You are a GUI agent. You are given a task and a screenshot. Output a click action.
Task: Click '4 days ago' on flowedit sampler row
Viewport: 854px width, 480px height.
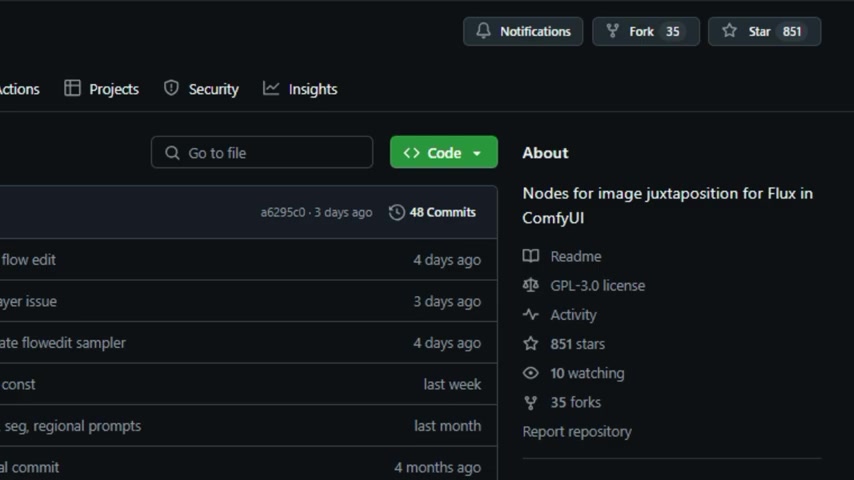coord(447,343)
